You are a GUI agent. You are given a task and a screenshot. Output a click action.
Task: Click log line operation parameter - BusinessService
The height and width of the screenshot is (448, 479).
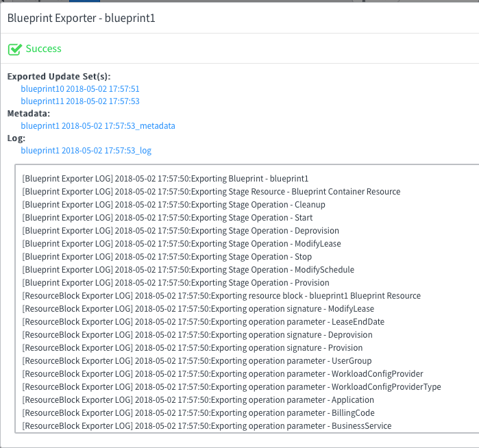[207, 426]
